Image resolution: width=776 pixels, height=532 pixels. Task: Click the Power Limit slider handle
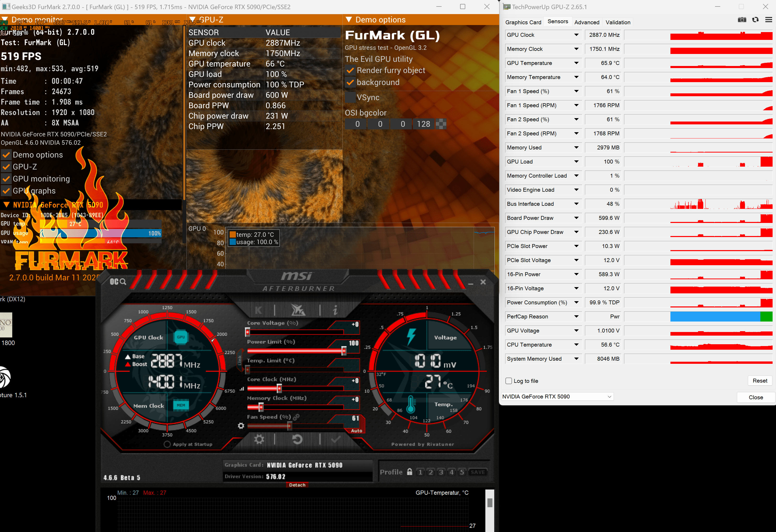[344, 351]
